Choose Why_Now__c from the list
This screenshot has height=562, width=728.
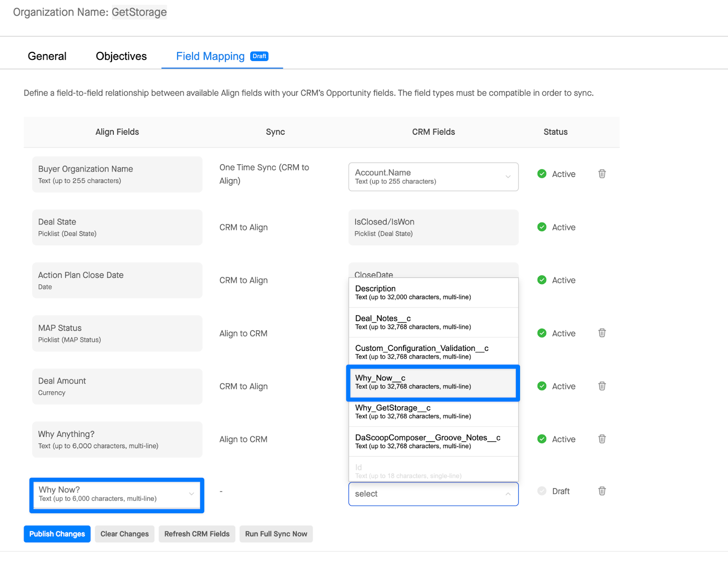coord(432,382)
